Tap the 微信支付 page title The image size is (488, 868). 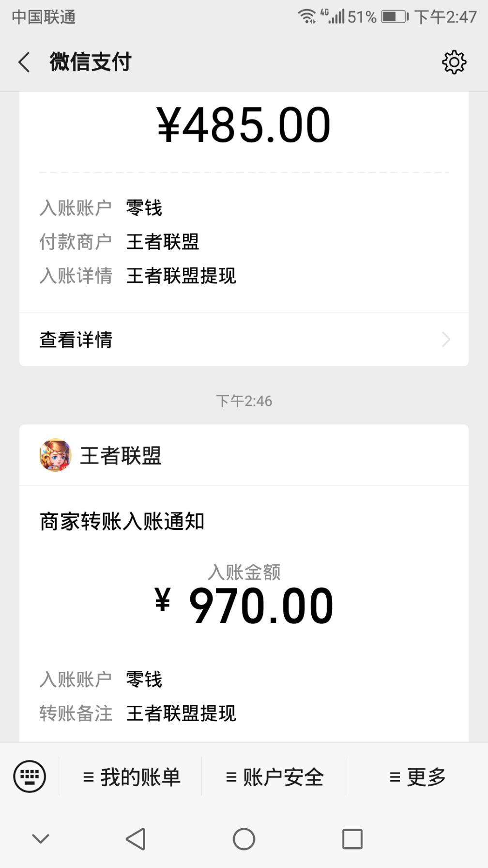pos(91,62)
